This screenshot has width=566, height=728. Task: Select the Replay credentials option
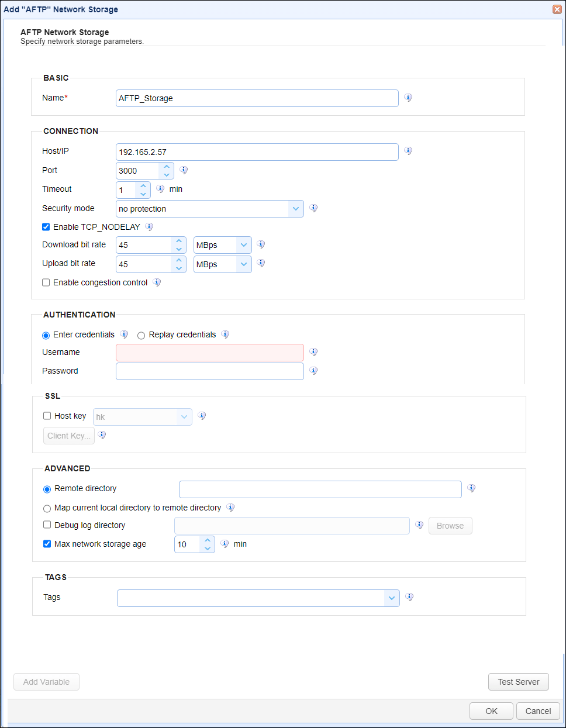click(141, 335)
